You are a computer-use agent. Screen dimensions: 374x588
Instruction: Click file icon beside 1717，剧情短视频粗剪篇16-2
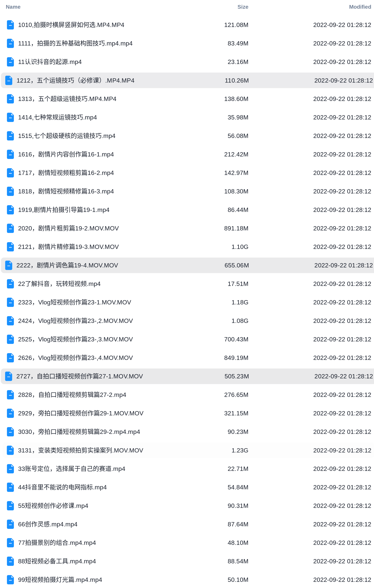(10, 173)
